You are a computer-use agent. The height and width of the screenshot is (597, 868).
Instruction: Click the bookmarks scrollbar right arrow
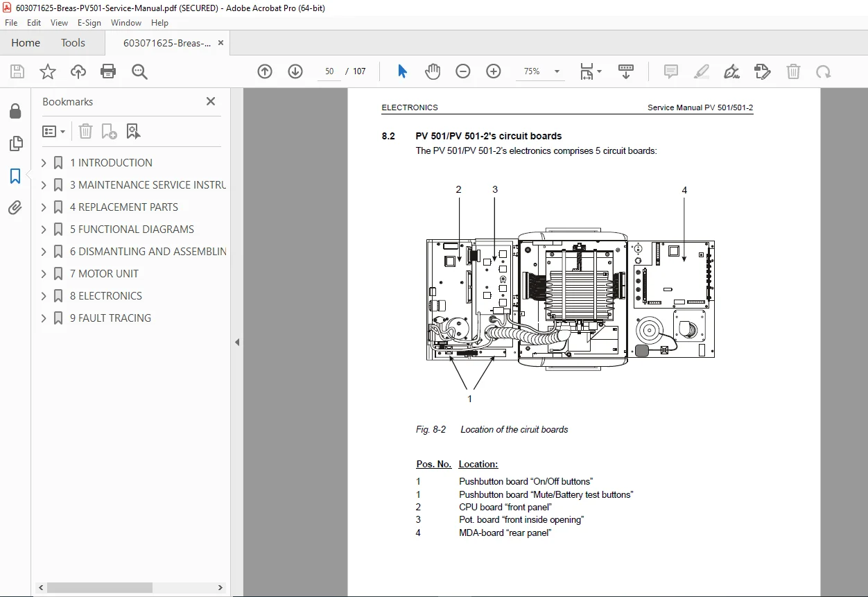(221, 587)
